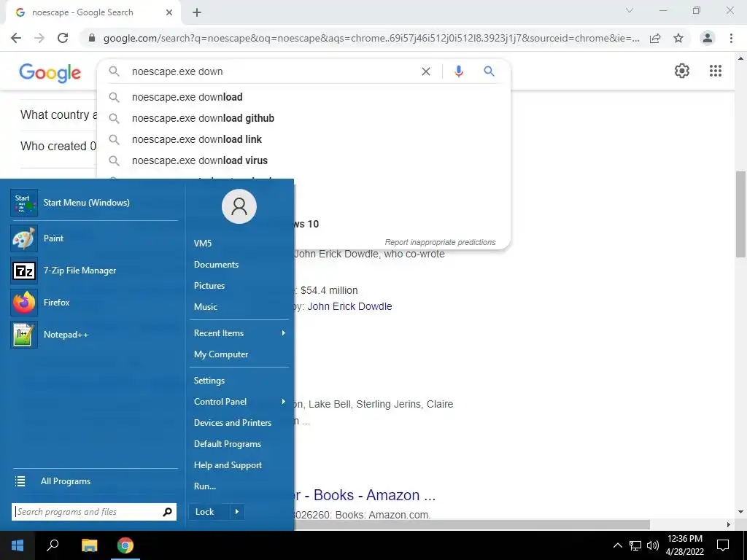This screenshot has width=747, height=560.
Task: Launch Paint from the start menu
Action: pyautogui.click(x=94, y=238)
